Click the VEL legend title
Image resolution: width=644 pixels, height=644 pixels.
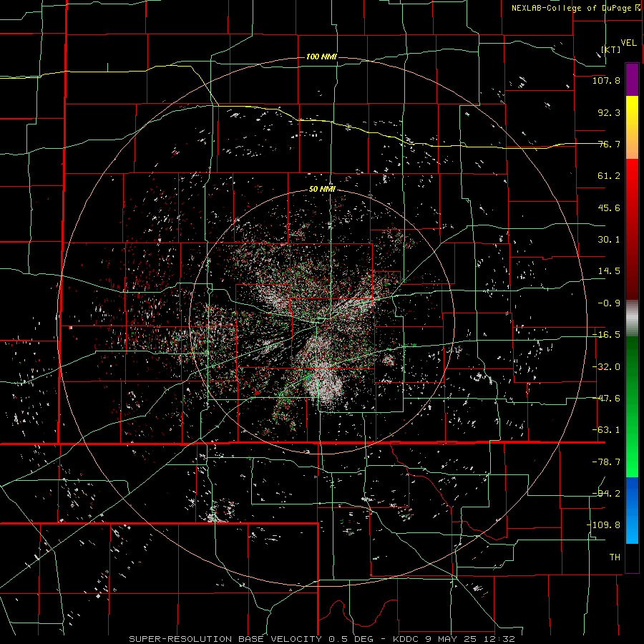[x=628, y=43]
